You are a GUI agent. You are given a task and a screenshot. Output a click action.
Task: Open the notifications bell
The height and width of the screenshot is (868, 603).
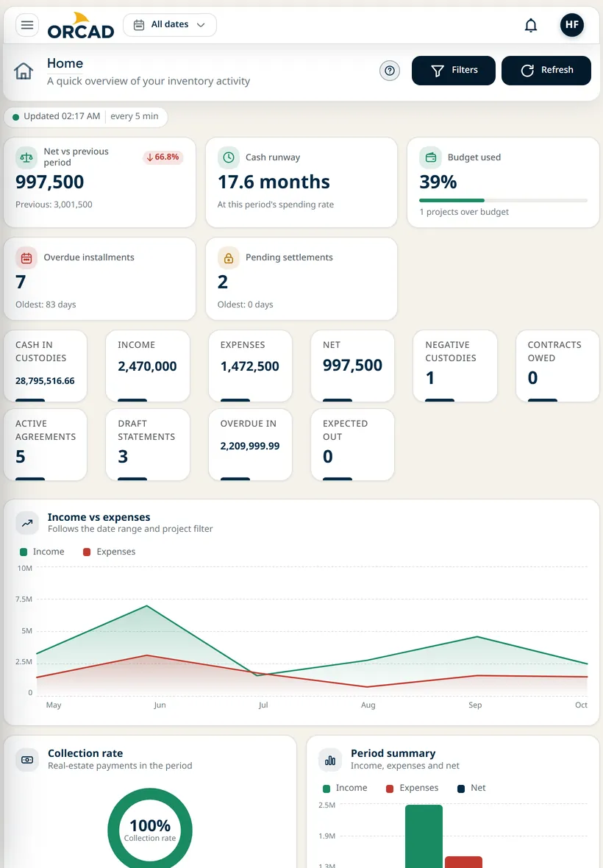pyautogui.click(x=530, y=26)
